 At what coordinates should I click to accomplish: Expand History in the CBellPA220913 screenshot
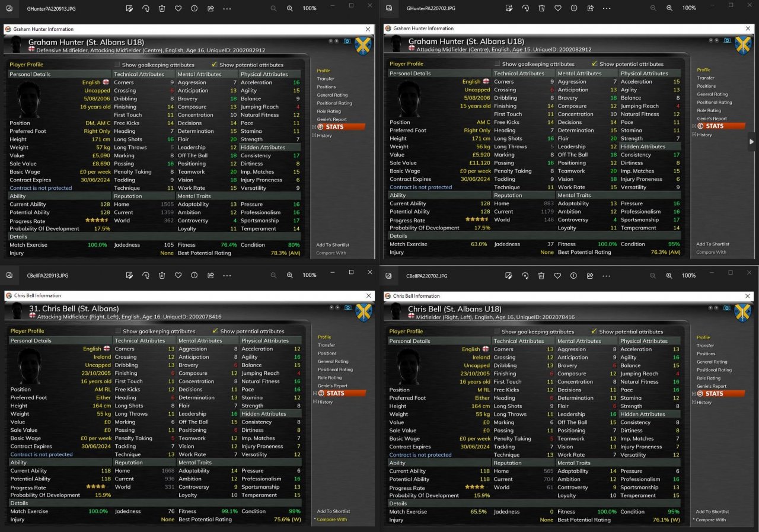point(315,402)
